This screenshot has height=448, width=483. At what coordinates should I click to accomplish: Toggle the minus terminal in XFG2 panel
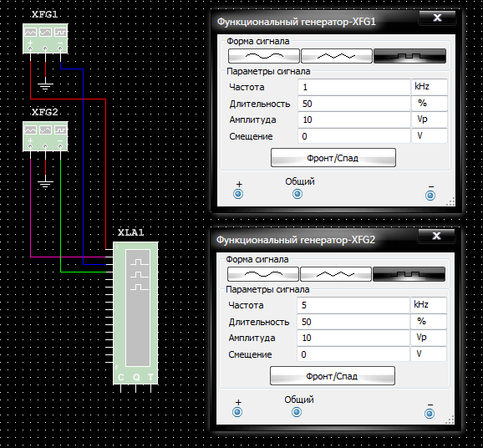click(x=430, y=414)
